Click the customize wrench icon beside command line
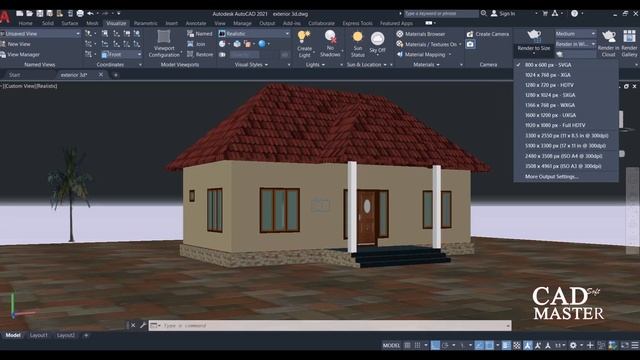This screenshot has width=640, height=360. coord(143,325)
